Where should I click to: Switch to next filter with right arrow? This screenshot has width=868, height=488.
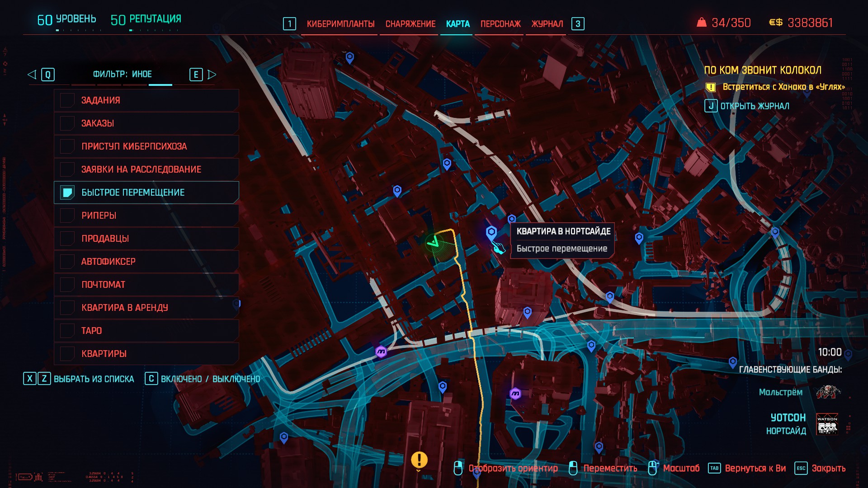tap(212, 75)
